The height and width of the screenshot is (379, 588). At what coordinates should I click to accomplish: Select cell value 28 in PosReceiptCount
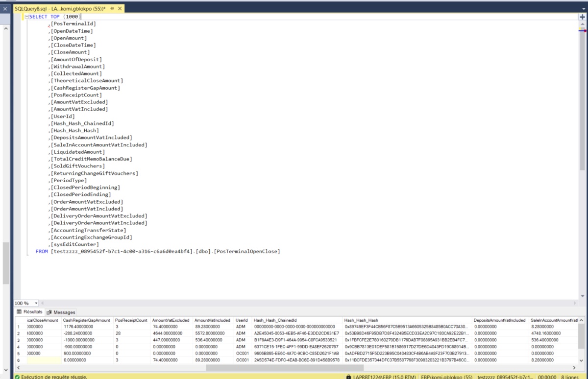pyautogui.click(x=131, y=333)
